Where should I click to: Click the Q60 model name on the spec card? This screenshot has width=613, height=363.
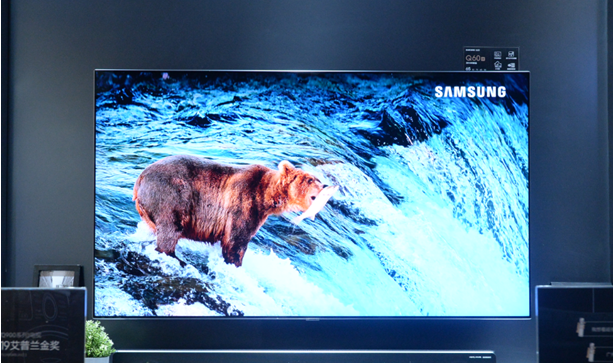click(475, 58)
